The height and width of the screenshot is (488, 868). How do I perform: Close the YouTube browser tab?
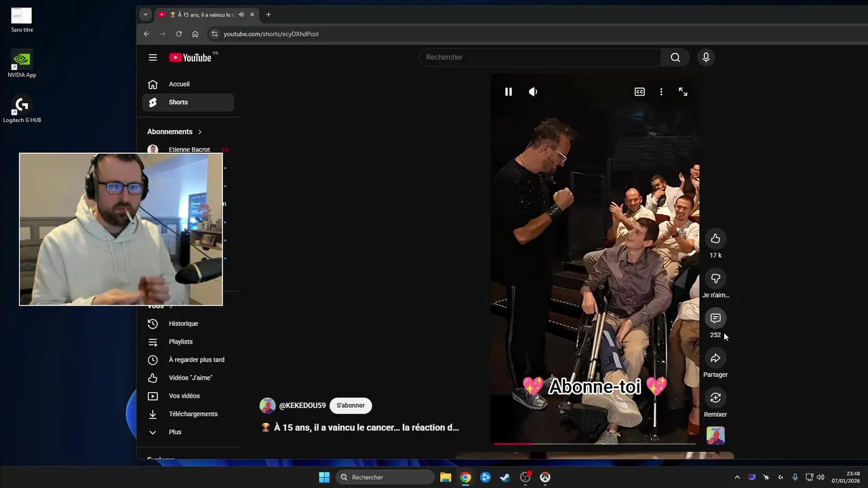click(x=253, y=14)
